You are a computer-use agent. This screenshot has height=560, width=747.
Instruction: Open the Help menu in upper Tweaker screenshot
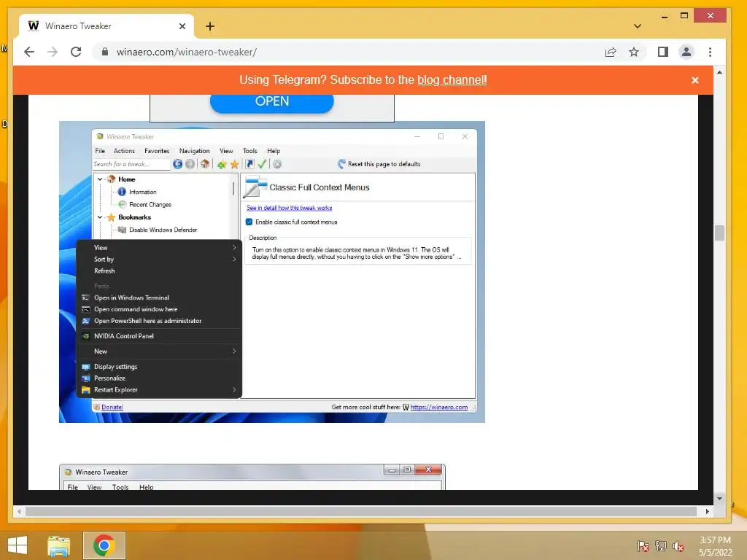[x=274, y=151]
